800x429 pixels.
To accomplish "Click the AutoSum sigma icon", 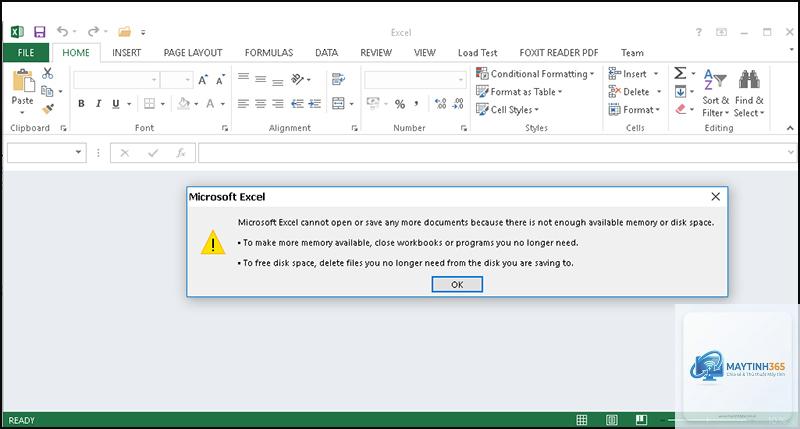I will tap(680, 73).
